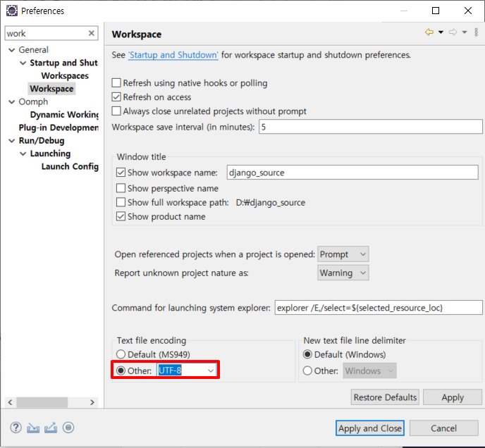Click the system explorer command field
Screen dimensions: 485x448
(x=379, y=308)
